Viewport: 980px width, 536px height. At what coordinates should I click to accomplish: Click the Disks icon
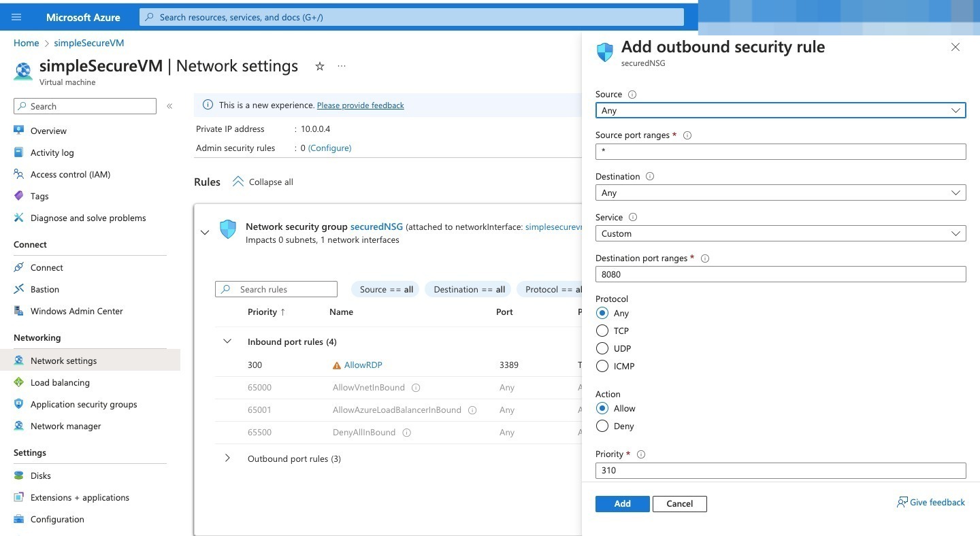coord(19,475)
